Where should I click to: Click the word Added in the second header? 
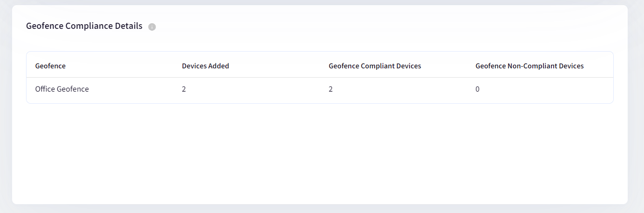(219, 66)
